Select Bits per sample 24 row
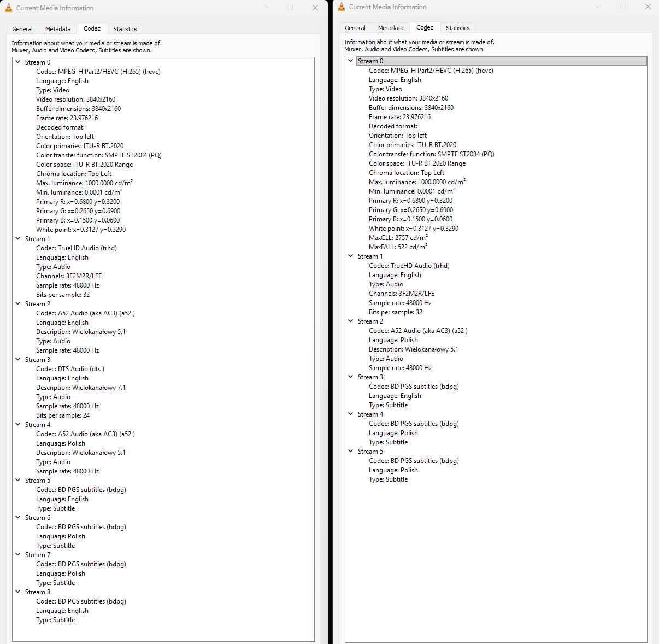This screenshot has width=659, height=644. click(x=63, y=415)
